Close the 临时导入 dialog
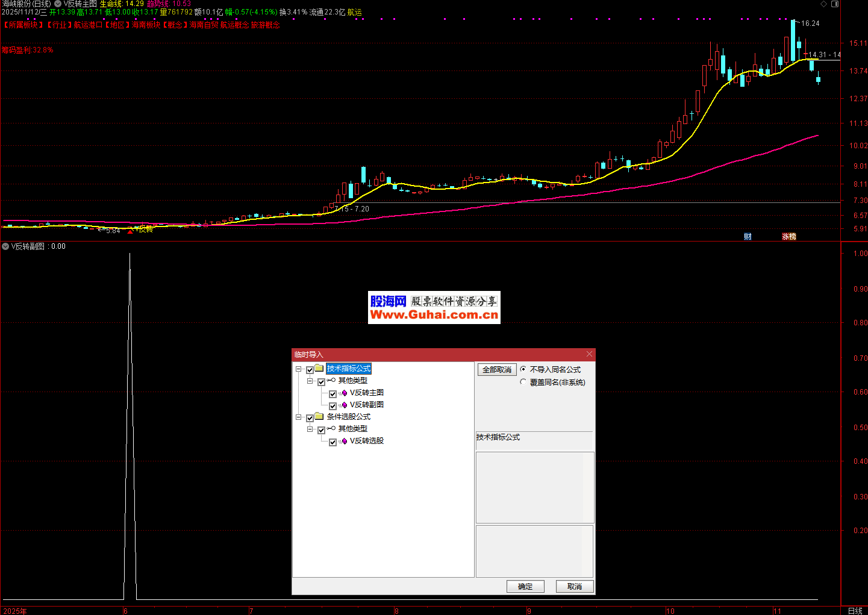The height and width of the screenshot is (615, 868). click(x=589, y=354)
